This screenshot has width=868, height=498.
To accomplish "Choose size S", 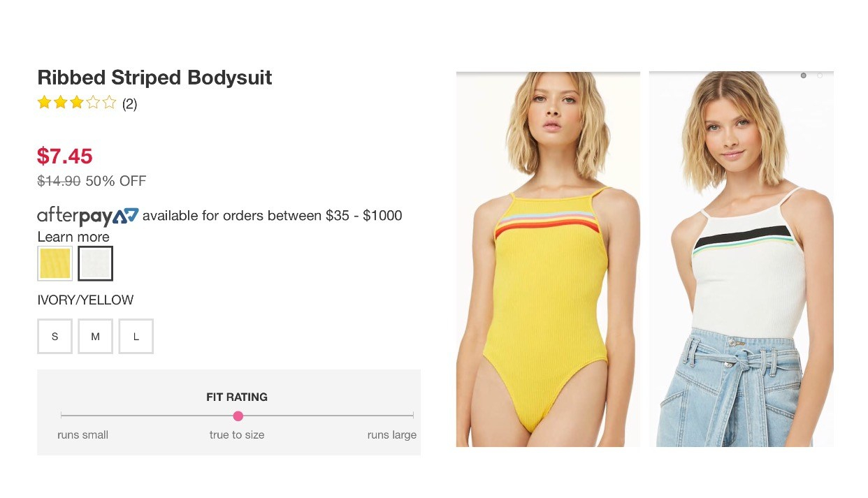I will [x=55, y=337].
